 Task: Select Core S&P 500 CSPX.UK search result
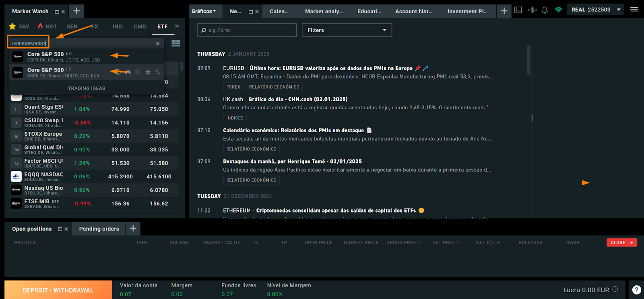(87, 57)
